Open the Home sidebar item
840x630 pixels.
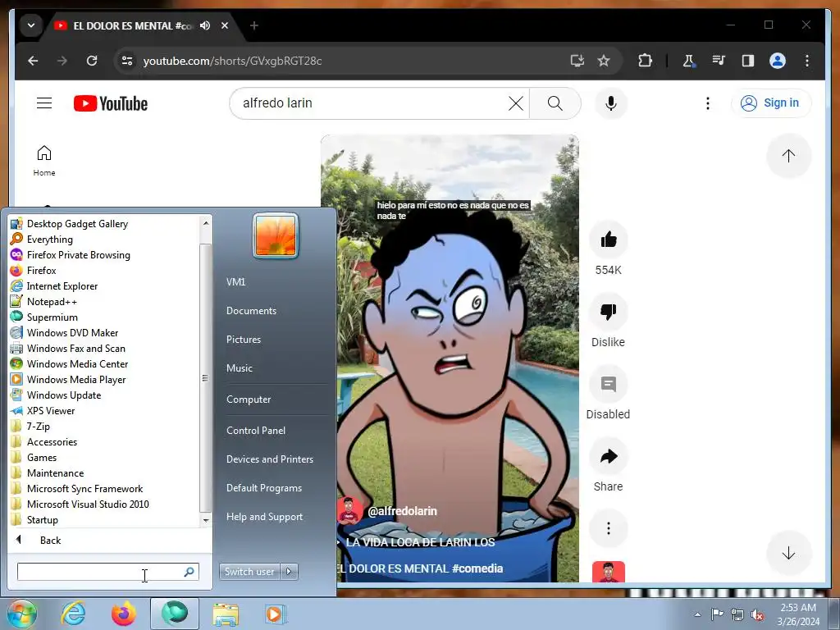pyautogui.click(x=44, y=161)
